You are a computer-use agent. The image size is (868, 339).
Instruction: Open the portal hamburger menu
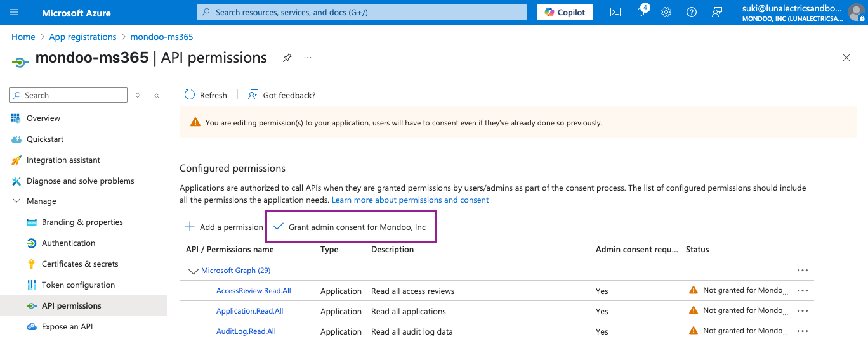15,12
